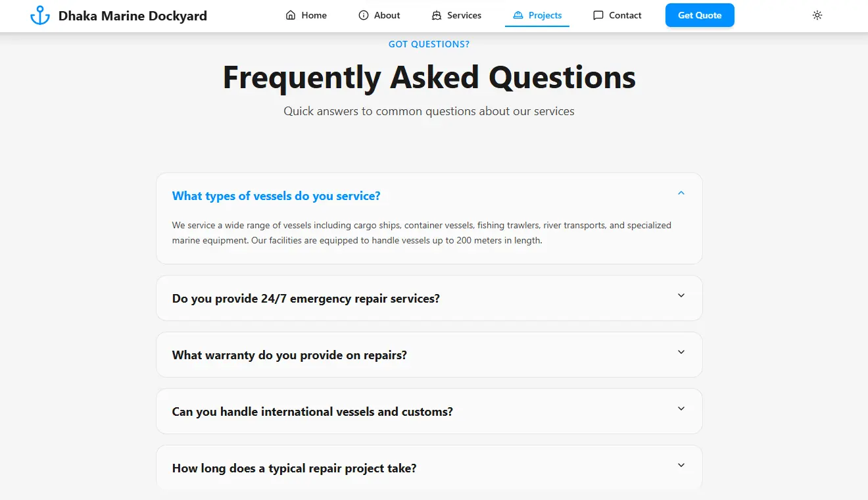This screenshot has height=500, width=868.
Task: Expand 24/7 emergency repair chevron
Action: coord(681,295)
